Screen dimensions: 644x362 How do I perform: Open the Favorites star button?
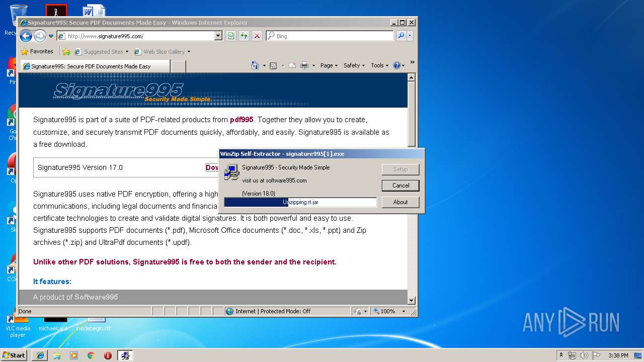coord(37,51)
